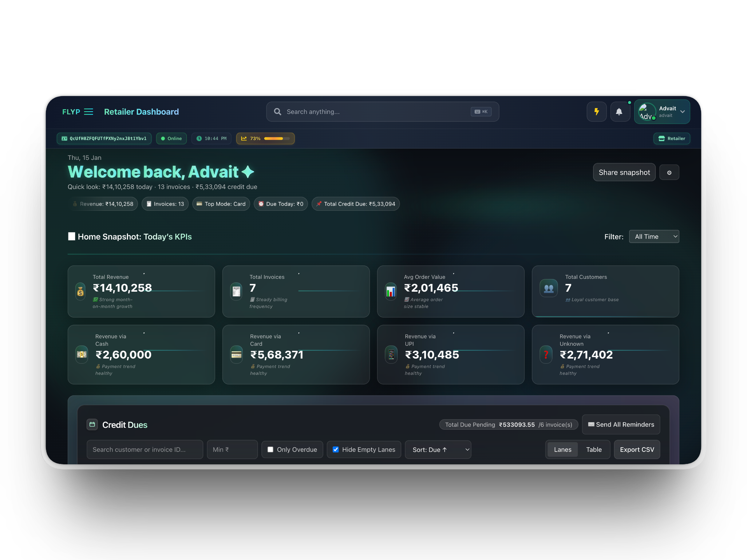Open the Sort: Due dropdown
Image resolution: width=747 pixels, height=560 pixels.
(438, 450)
